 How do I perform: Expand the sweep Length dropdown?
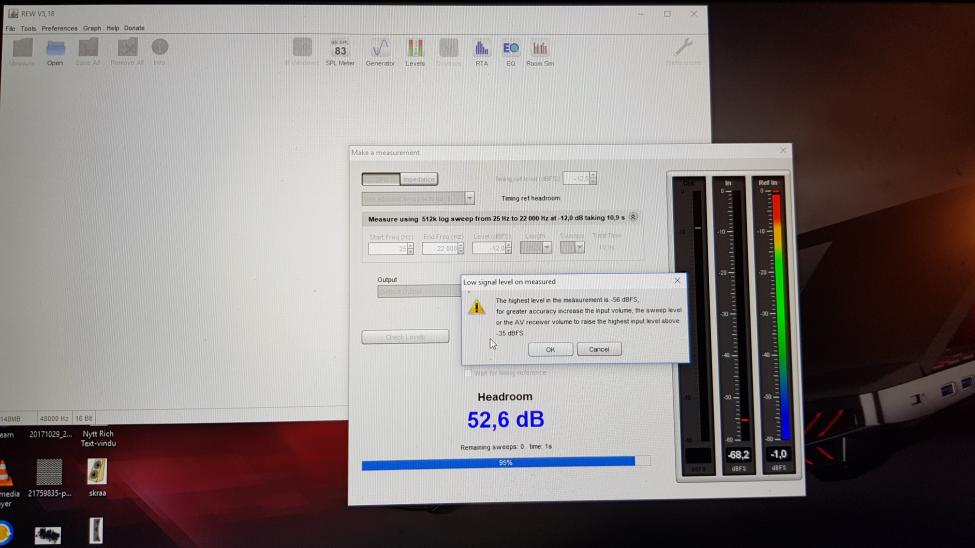tap(547, 248)
